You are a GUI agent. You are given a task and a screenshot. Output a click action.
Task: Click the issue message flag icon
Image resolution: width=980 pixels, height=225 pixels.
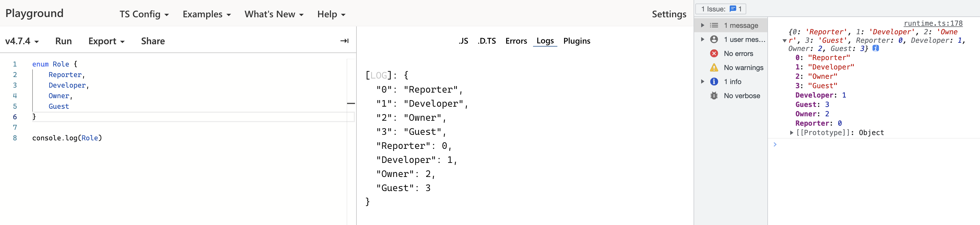[733, 9]
